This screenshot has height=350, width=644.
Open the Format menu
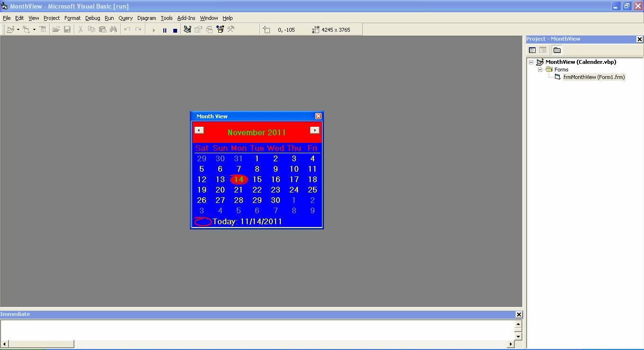[72, 18]
